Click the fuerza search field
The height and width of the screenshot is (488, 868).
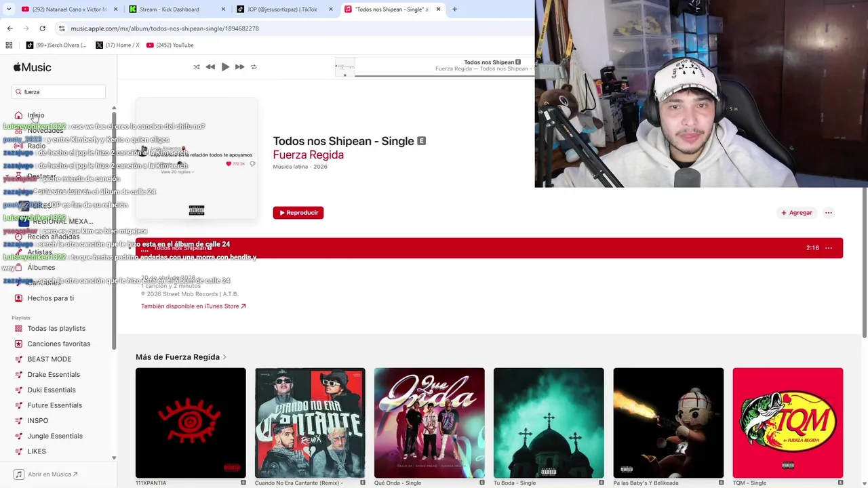(x=59, y=91)
